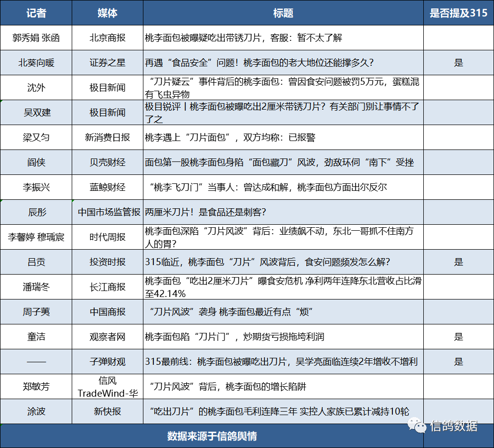Click the title mentioning 42.14%

[283, 287]
